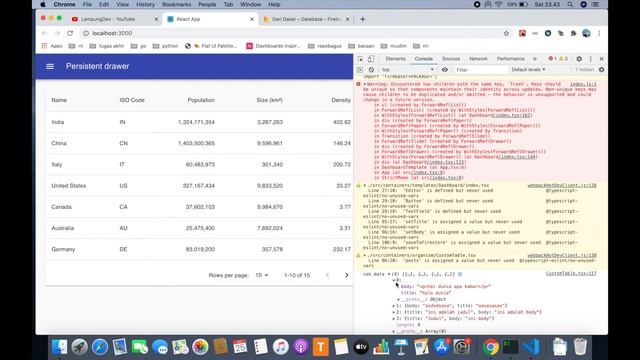Expand array item 3 in the console

coord(394,318)
